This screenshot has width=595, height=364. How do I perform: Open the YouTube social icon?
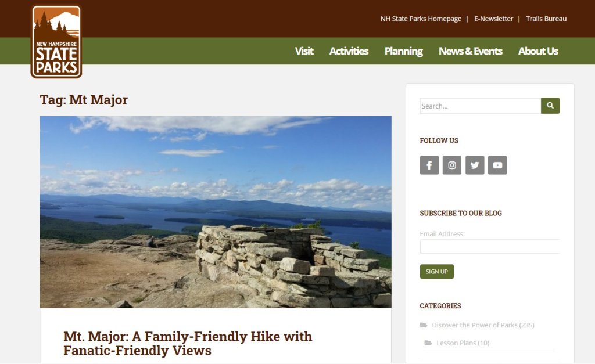[497, 165]
